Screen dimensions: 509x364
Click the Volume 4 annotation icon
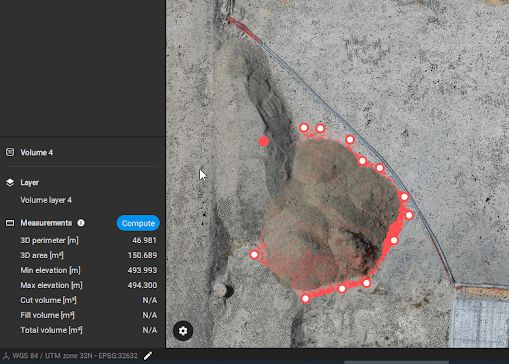[x=10, y=152]
